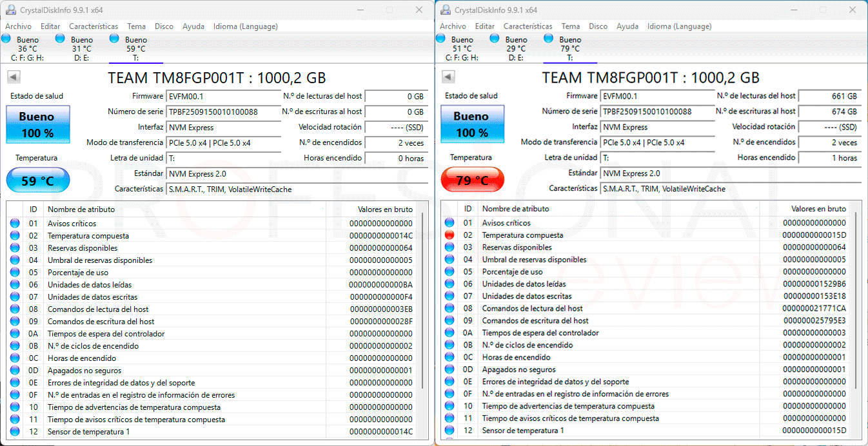Click Bueno 100 % health button, left window
Viewport: 868px width, 446px height.
(37, 124)
